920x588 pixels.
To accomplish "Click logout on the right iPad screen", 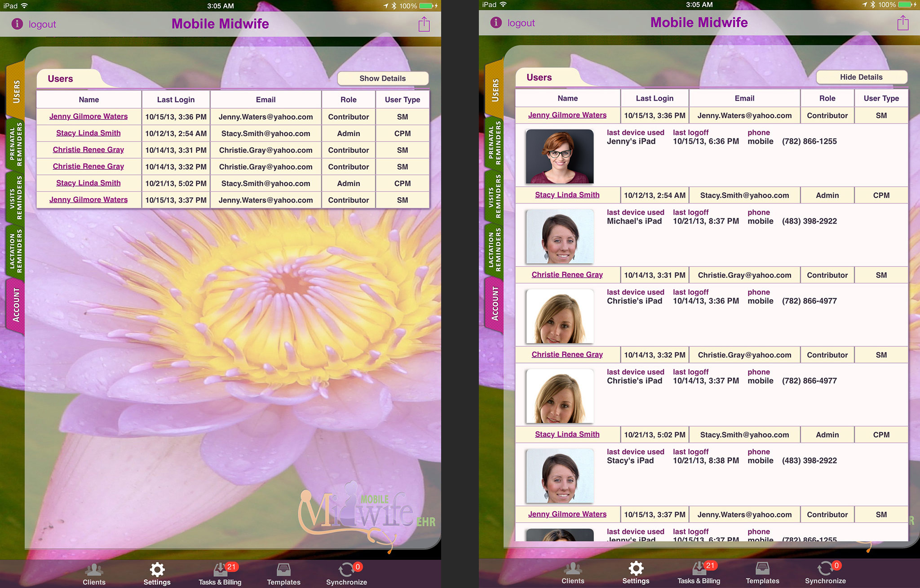I will (x=521, y=23).
